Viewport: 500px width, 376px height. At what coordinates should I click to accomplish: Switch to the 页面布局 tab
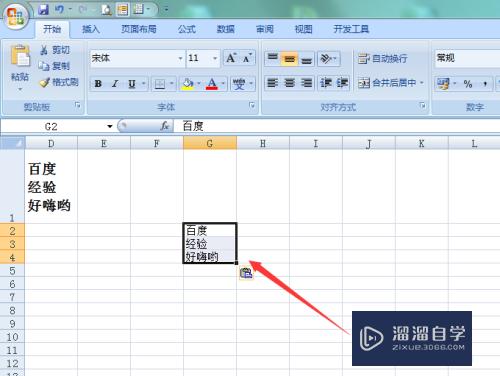coord(139,29)
